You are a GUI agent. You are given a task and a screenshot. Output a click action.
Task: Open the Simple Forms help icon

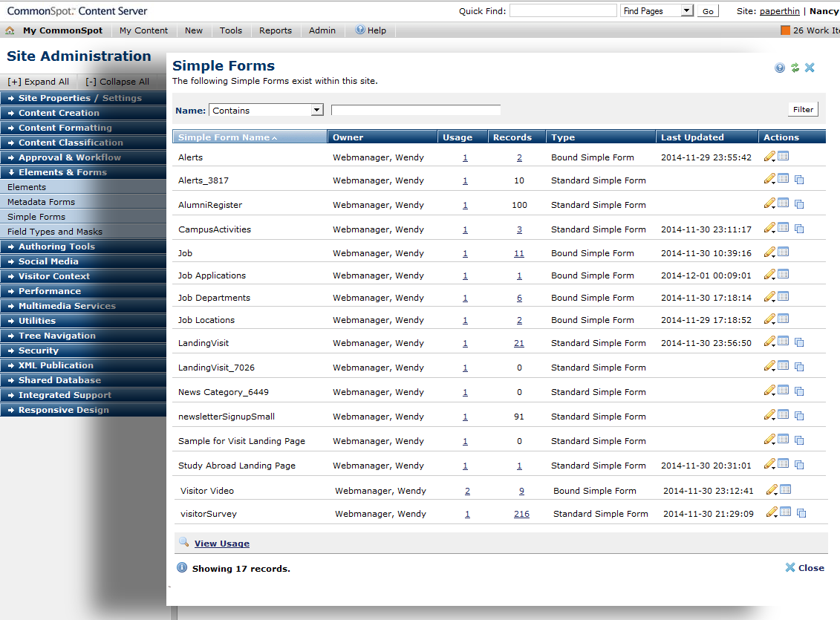click(x=779, y=68)
